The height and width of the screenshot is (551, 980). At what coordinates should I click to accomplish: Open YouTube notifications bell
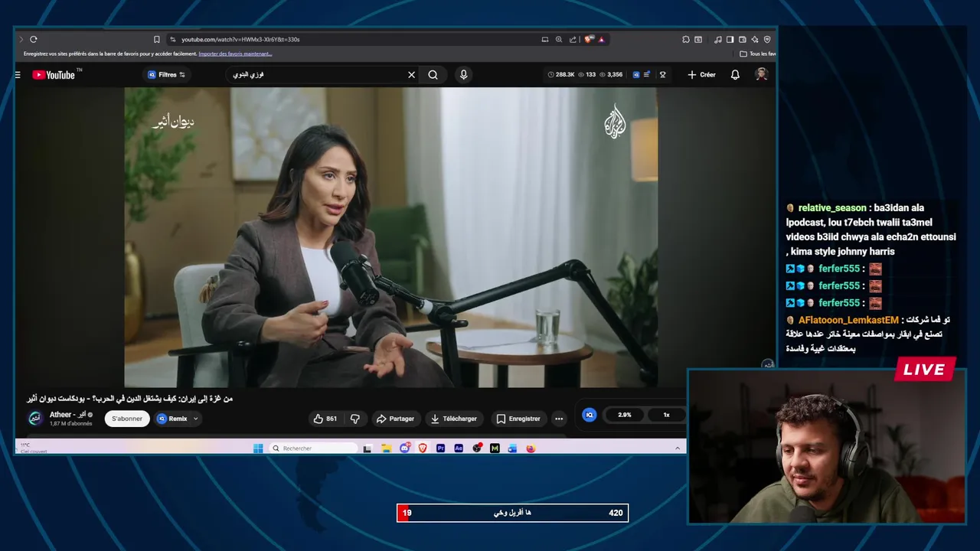click(x=735, y=74)
